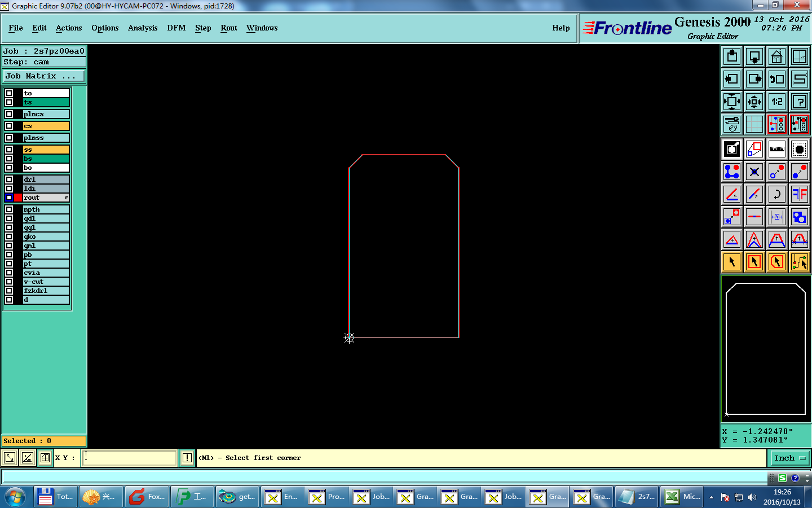The image size is (812, 508).
Task: Select the rectangle area selection tool
Action: [x=754, y=262]
